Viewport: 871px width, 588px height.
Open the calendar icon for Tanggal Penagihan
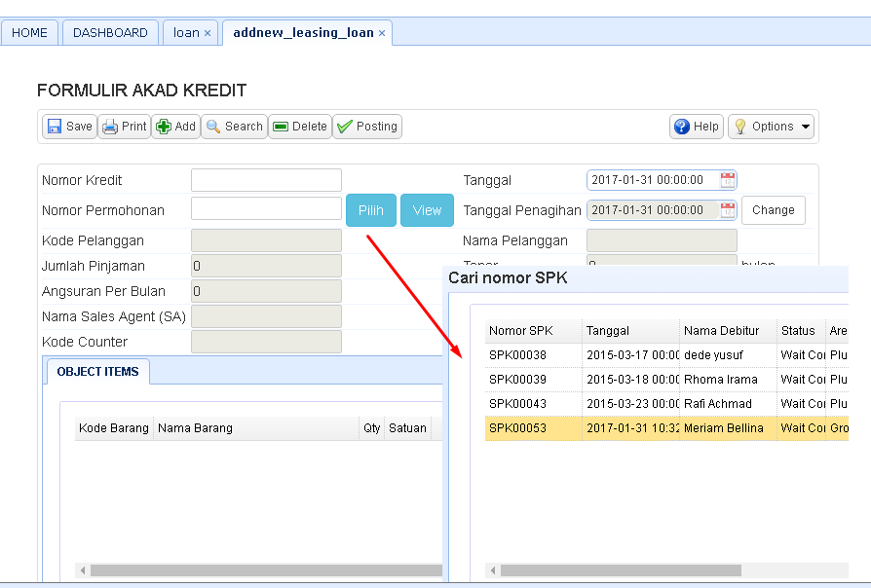[x=729, y=209]
